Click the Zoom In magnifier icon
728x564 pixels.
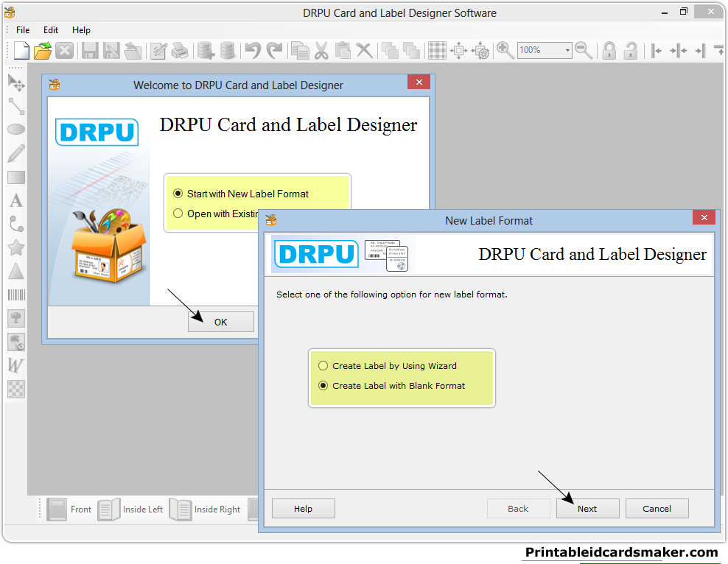(x=505, y=50)
